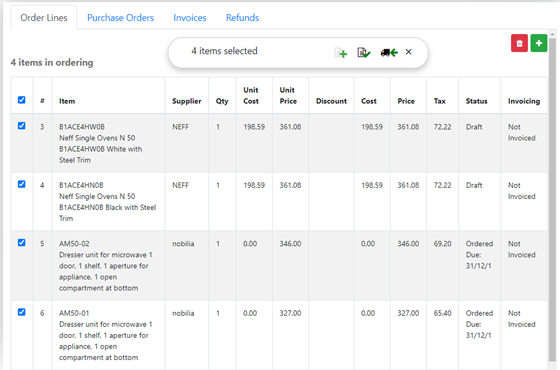Screen dimensions: 560x370
Task: Click the 4 items selected label
Action: click(x=224, y=51)
